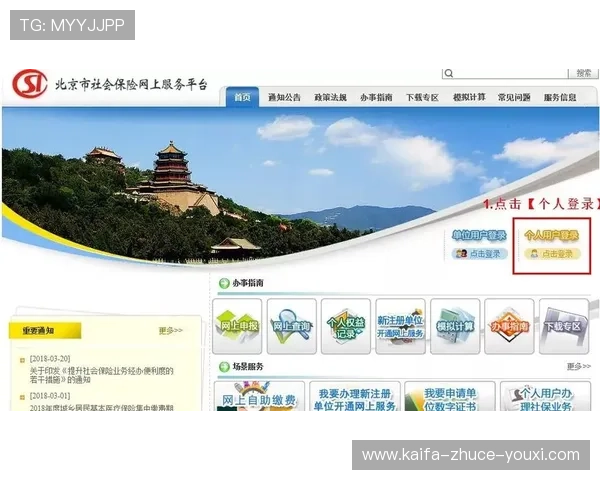The height and width of the screenshot is (480, 600).
Task: Click the 单位用户登录 heading
Action: pyautogui.click(x=479, y=235)
